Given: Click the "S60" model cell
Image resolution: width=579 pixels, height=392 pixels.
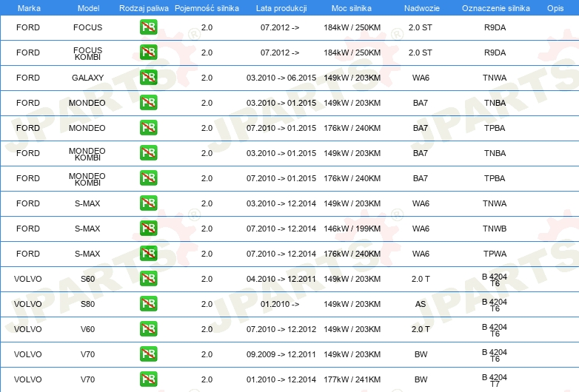Looking at the screenshot, I should pyautogui.click(x=87, y=279).
